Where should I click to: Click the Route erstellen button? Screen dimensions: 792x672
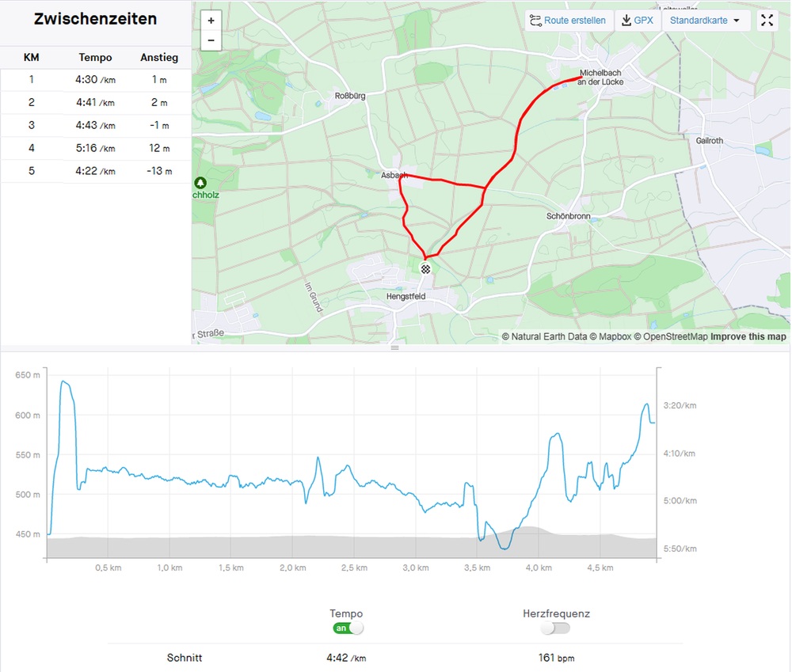(568, 21)
